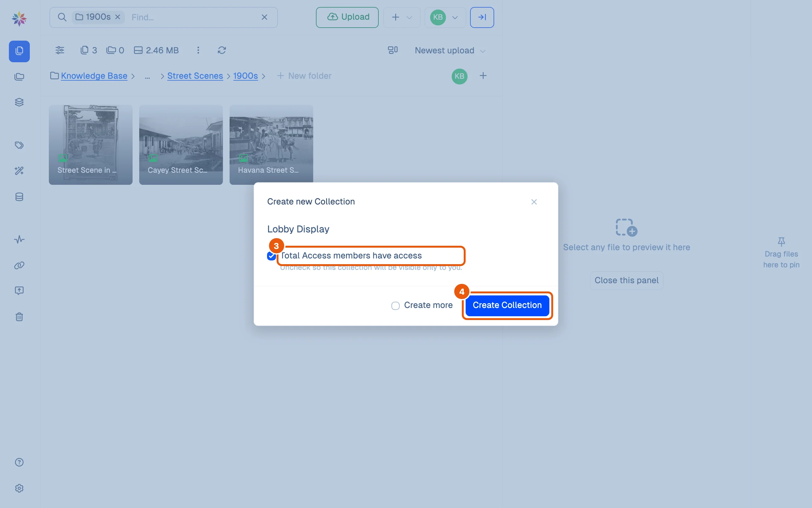Click the Upload button

click(x=347, y=17)
